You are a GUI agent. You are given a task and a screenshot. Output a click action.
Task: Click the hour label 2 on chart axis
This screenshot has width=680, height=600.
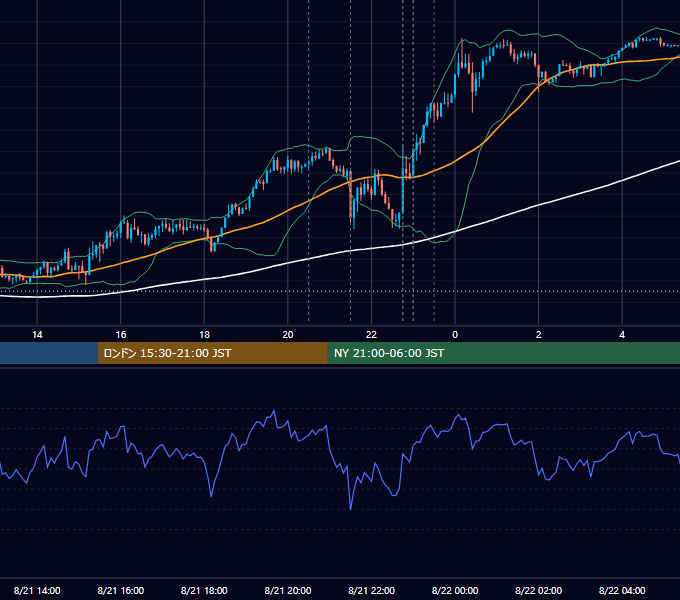tap(539, 335)
